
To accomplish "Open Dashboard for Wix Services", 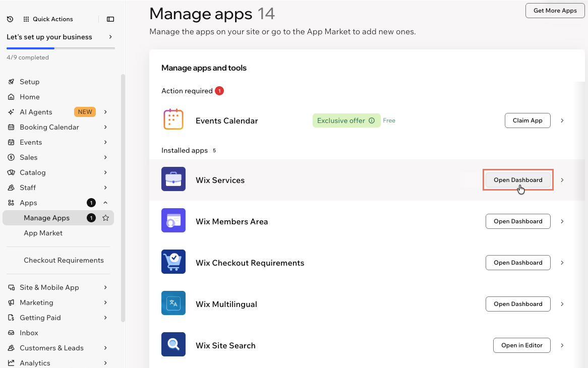I will (518, 180).
